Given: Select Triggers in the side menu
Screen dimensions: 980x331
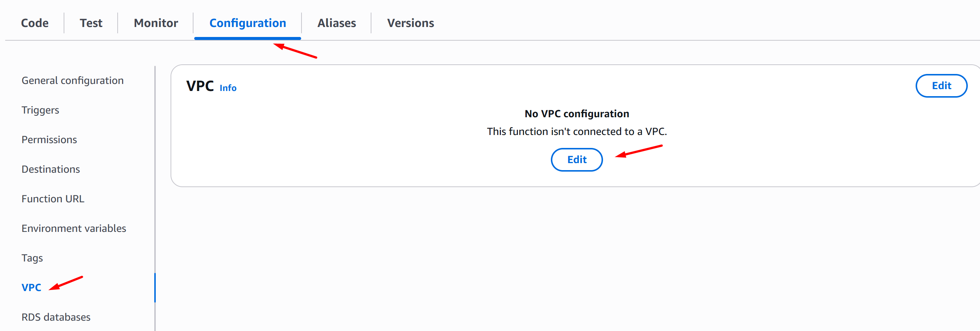Looking at the screenshot, I should 40,110.
